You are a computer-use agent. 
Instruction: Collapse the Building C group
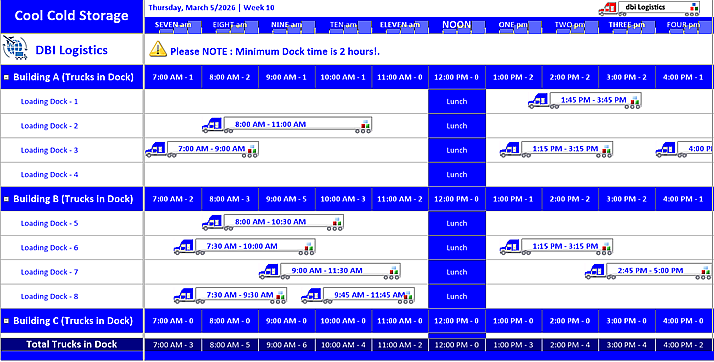(6, 321)
